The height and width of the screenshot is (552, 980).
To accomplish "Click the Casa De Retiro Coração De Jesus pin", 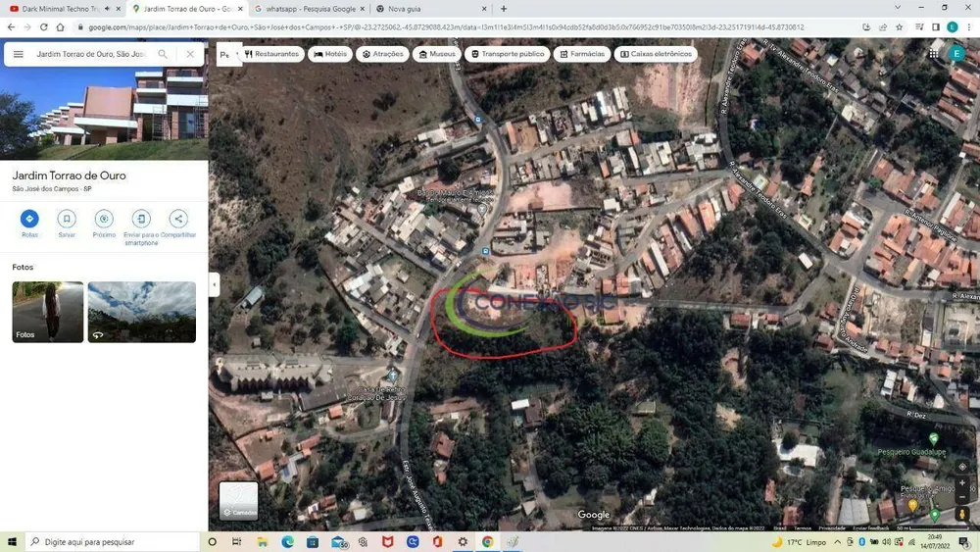I will tap(393, 376).
